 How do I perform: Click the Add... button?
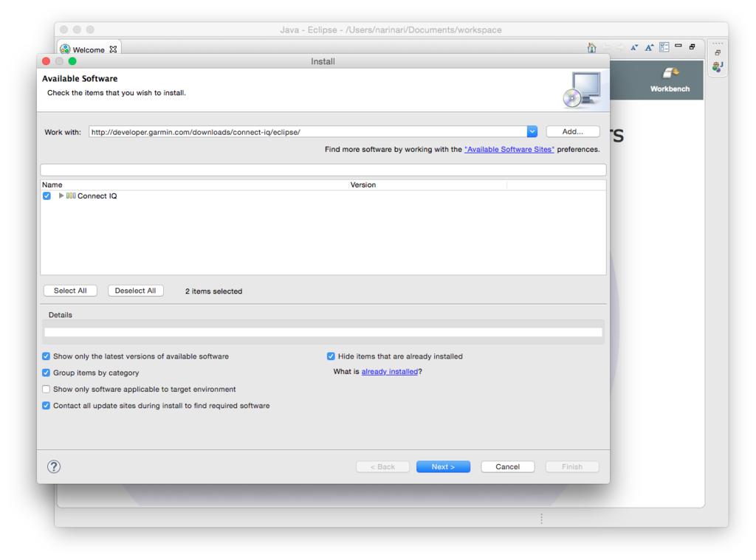(x=573, y=131)
